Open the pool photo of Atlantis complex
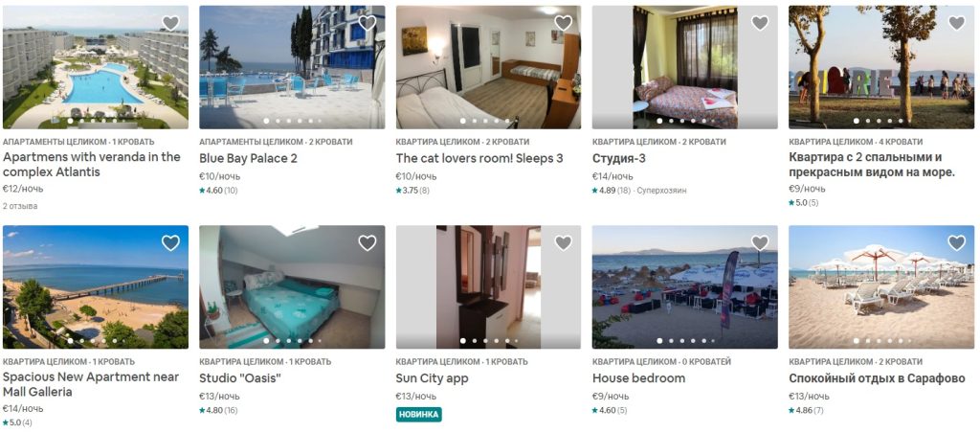Image resolution: width=980 pixels, height=433 pixels. click(x=96, y=68)
